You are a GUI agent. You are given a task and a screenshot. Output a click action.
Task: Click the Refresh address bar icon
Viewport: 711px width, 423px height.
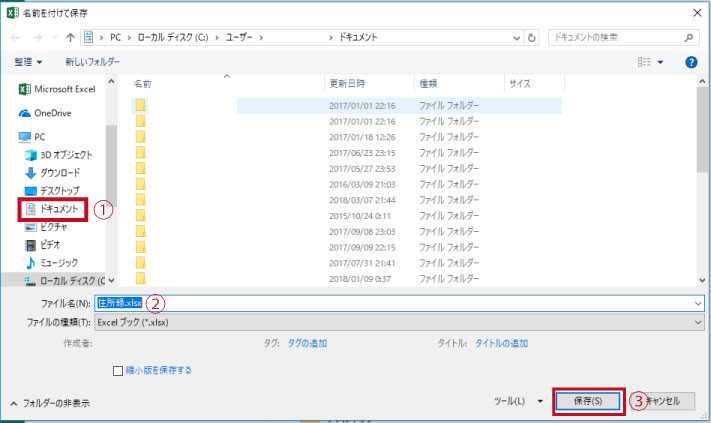point(530,37)
